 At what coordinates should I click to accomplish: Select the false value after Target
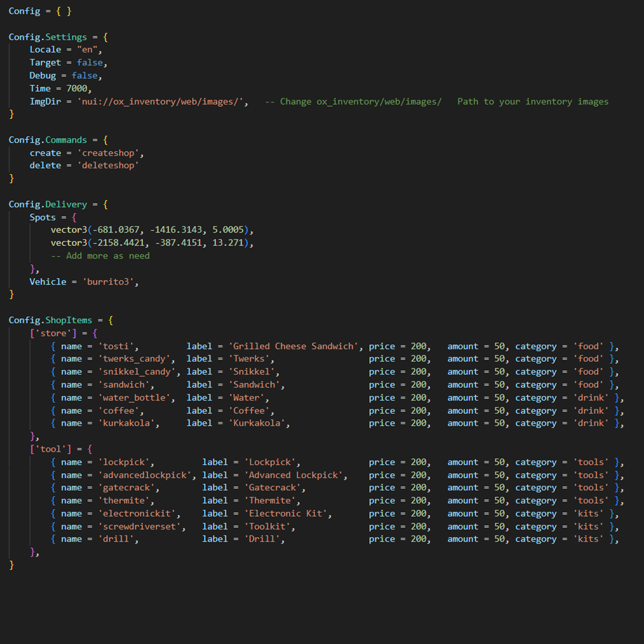89,63
